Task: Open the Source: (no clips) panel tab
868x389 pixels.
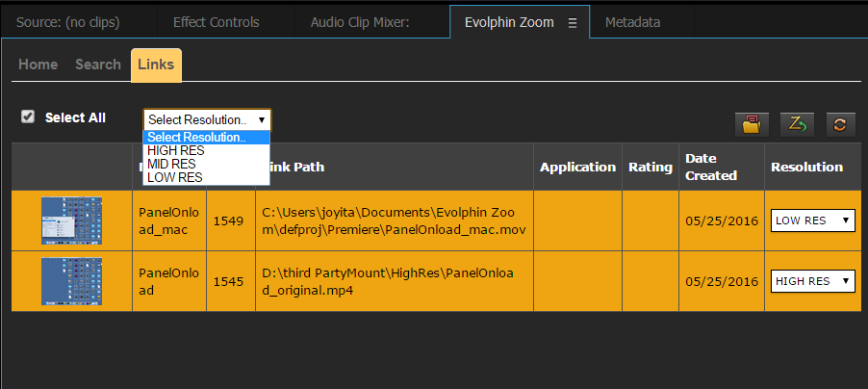Action: click(x=68, y=23)
